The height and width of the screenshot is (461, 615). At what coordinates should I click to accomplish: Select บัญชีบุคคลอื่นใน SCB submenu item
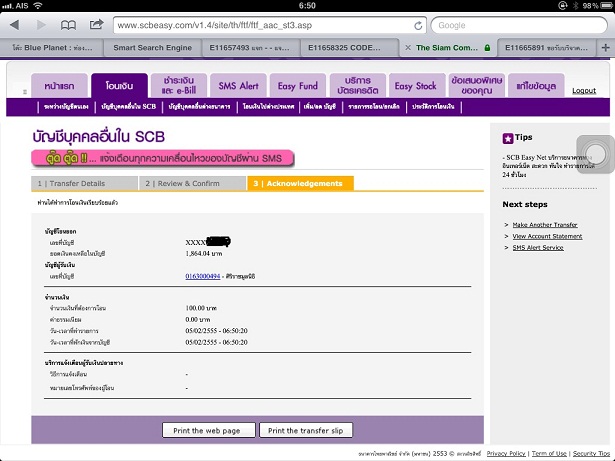coord(129,107)
